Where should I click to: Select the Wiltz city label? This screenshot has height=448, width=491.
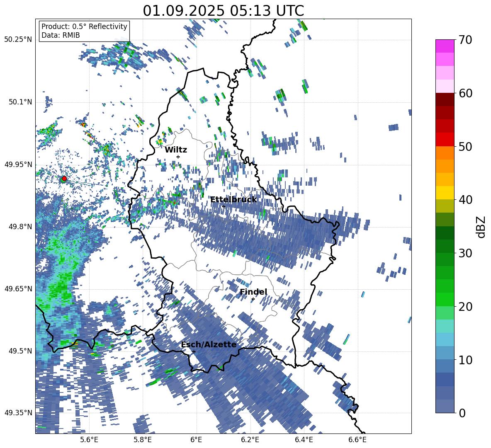pos(176,150)
